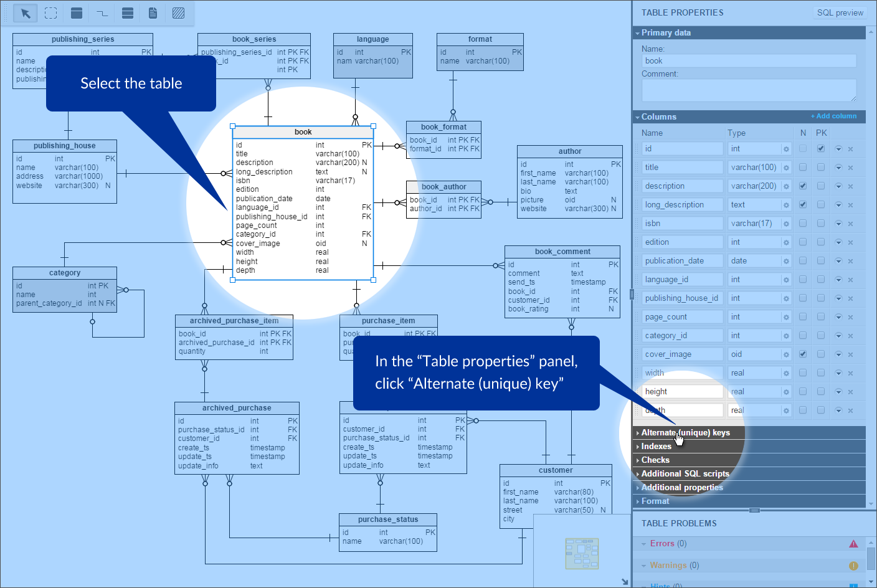Image resolution: width=877 pixels, height=588 pixels.
Task: Remove the edition column via X
Action: coord(850,242)
